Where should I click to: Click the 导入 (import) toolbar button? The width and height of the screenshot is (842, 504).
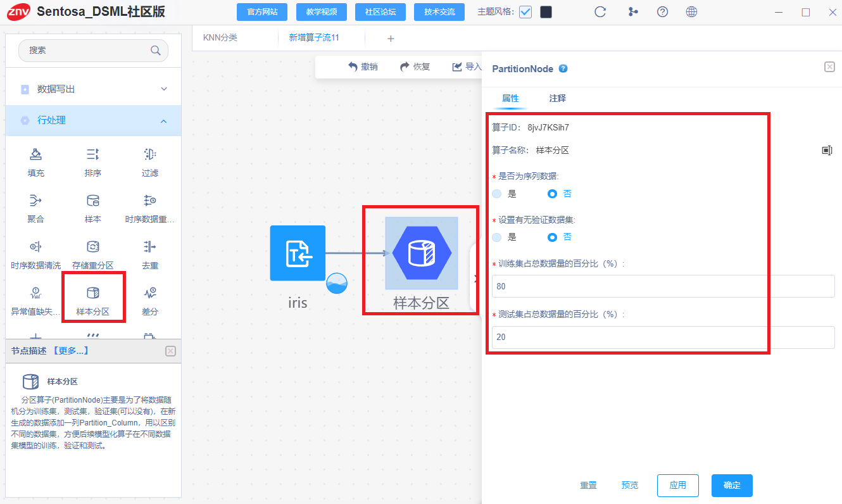point(467,66)
